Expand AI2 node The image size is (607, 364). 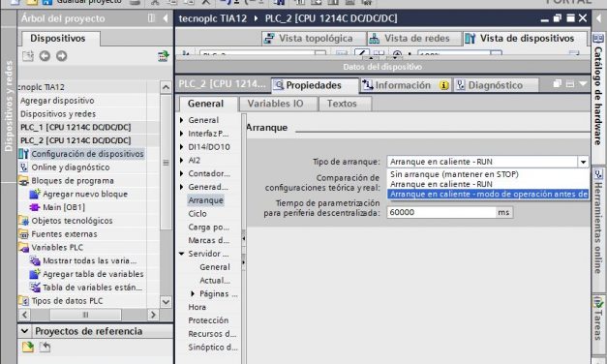click(182, 161)
